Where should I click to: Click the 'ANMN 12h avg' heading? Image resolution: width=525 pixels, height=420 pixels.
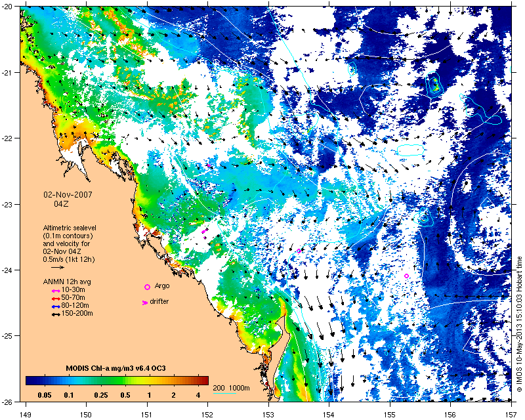coord(67,282)
